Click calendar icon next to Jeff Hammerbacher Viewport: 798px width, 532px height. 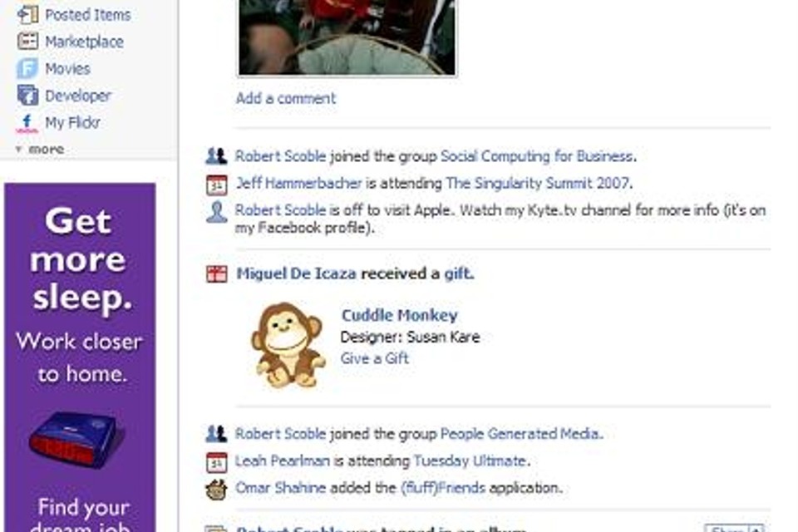[x=216, y=185]
